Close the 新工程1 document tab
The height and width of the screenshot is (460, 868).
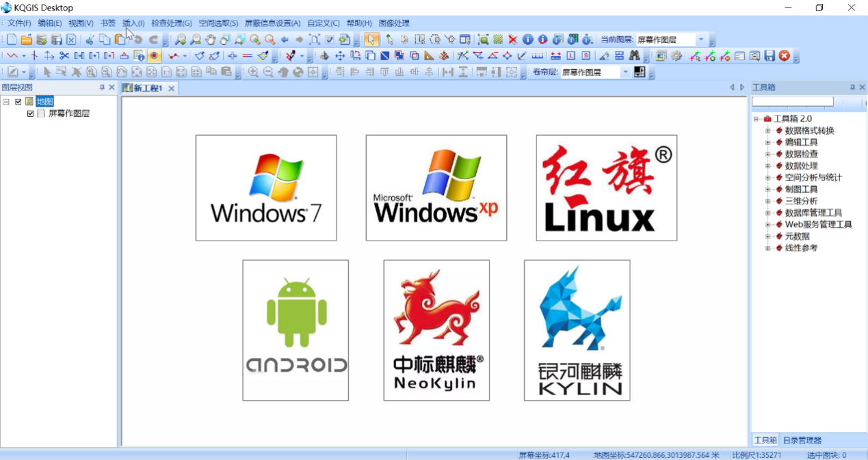coord(172,88)
